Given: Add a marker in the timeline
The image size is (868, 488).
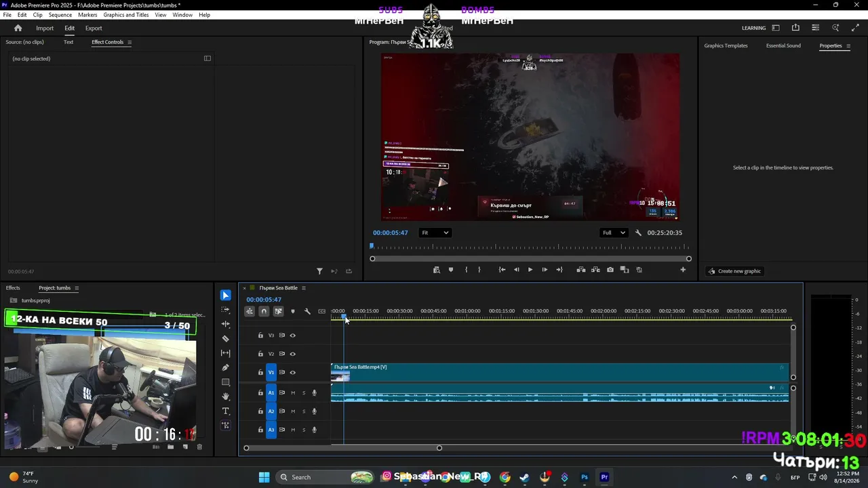Looking at the screenshot, I should 293,311.
